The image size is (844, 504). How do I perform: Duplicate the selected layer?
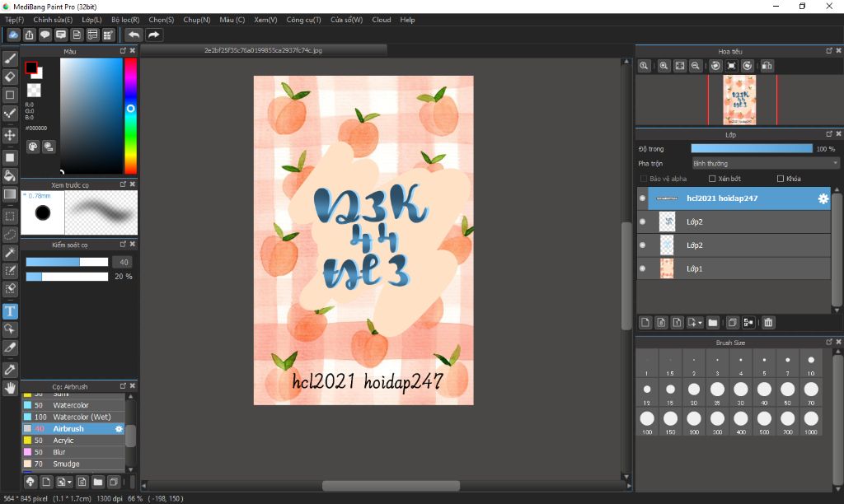[732, 323]
